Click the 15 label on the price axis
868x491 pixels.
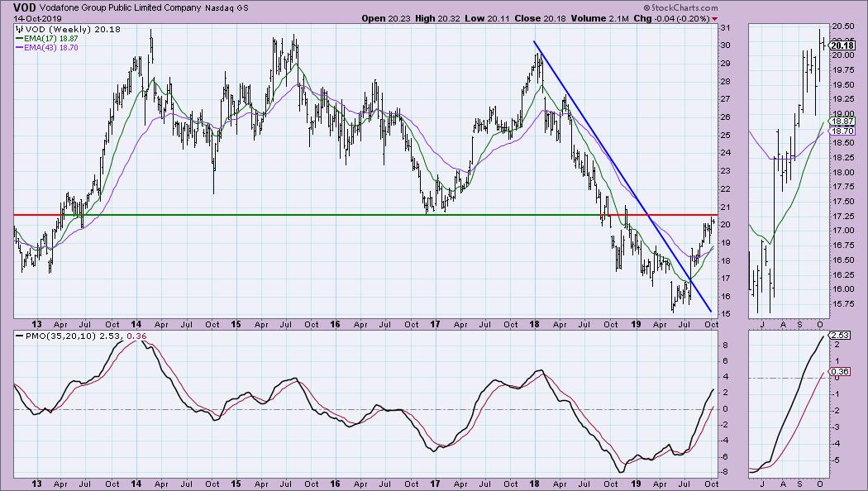725,314
